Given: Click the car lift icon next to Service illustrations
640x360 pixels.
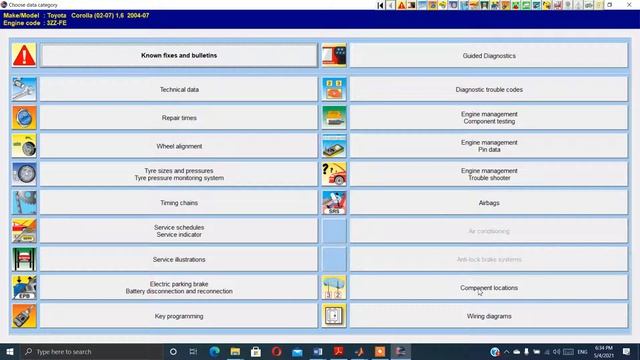Looking at the screenshot, I should 24,259.
